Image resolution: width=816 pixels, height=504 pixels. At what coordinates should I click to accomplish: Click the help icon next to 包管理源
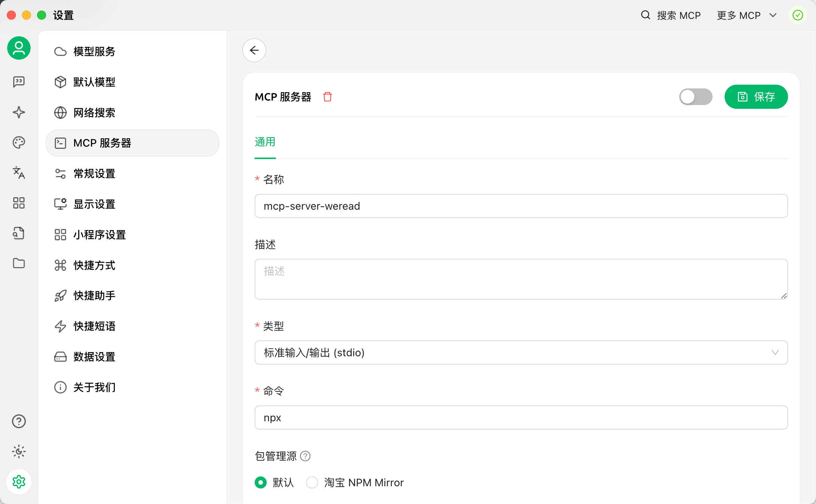pos(305,456)
